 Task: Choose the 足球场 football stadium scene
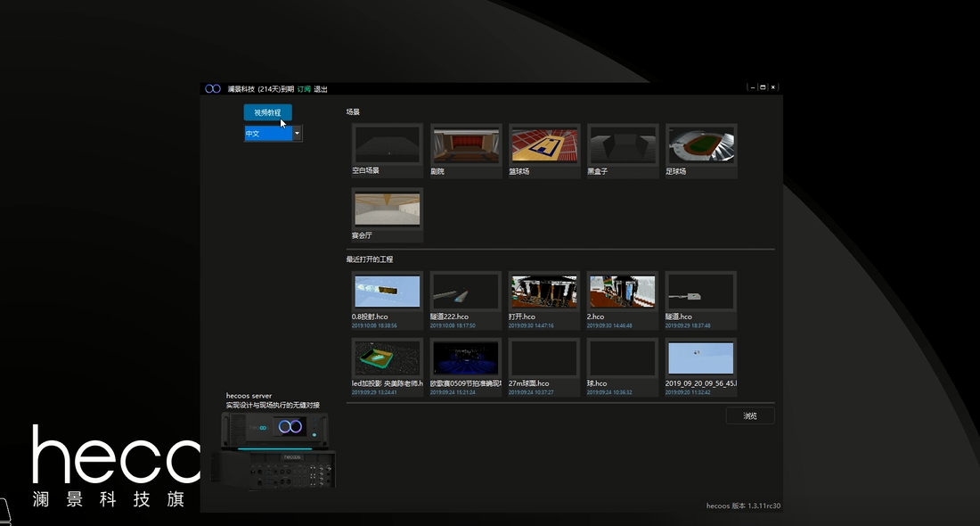click(701, 151)
